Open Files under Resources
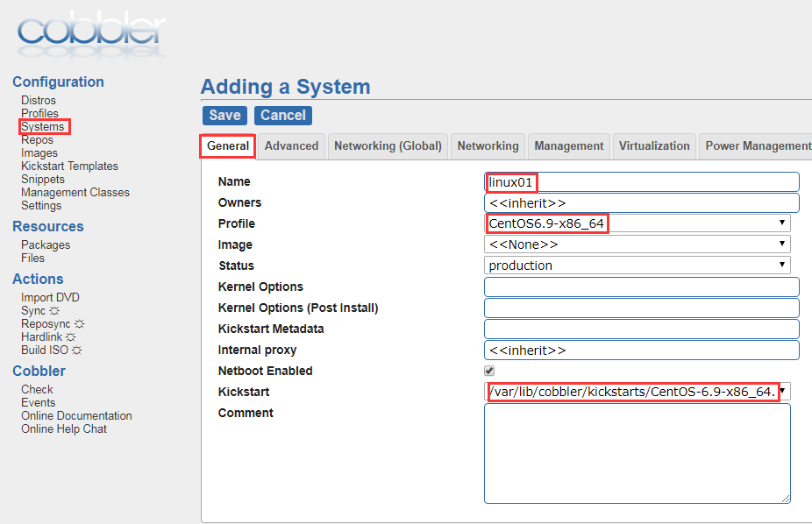Screen dimensions: 812x524 32,258
